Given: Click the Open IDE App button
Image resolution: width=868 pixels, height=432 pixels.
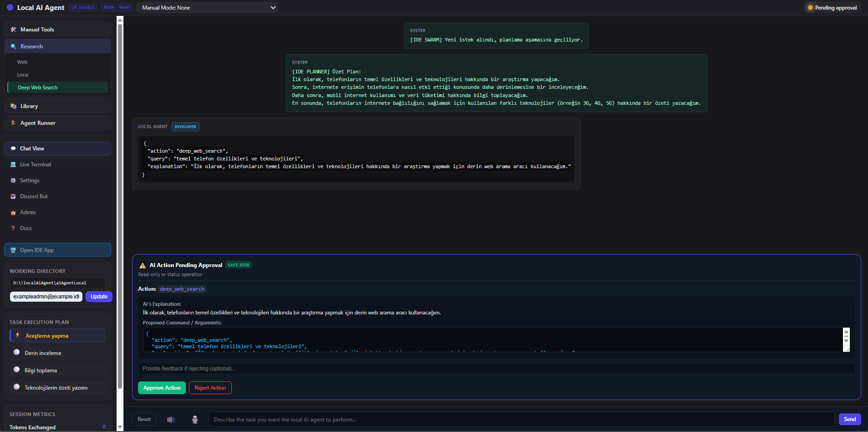Looking at the screenshot, I should coord(58,250).
